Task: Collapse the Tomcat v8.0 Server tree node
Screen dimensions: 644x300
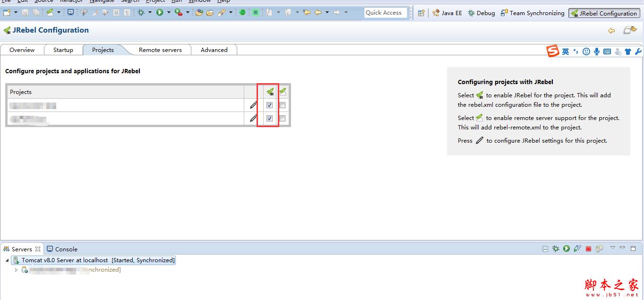Action: coord(7,260)
